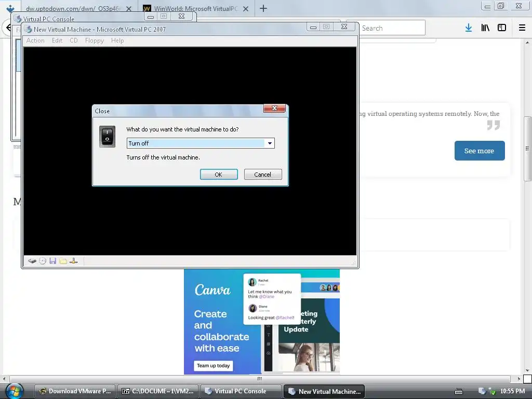
Task: Click the hard disk status bar icon
Action: click(x=32, y=261)
